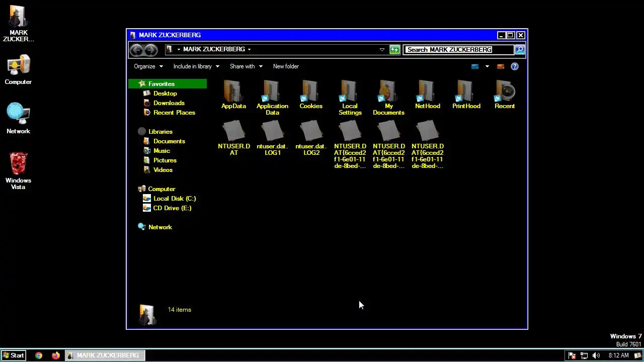The image size is (644, 362).
Task: Open the Music library
Action: click(162, 151)
